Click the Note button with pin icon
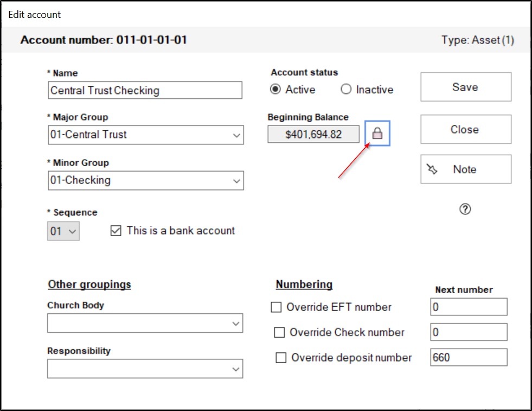The image size is (532, 411). click(x=465, y=169)
